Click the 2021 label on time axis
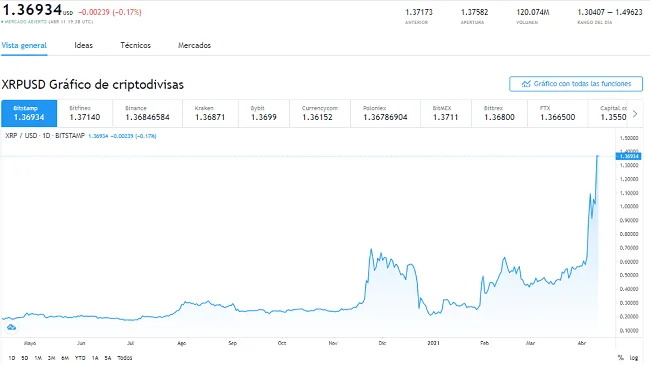 pyautogui.click(x=434, y=343)
